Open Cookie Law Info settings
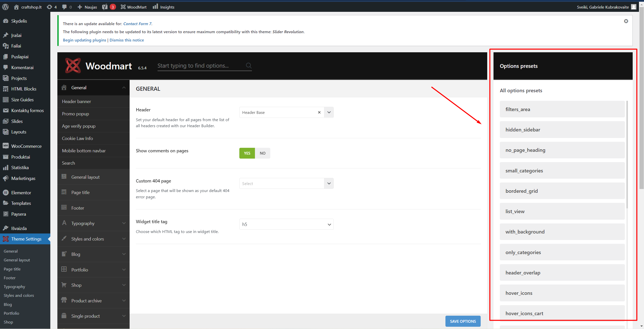 [x=93, y=138]
